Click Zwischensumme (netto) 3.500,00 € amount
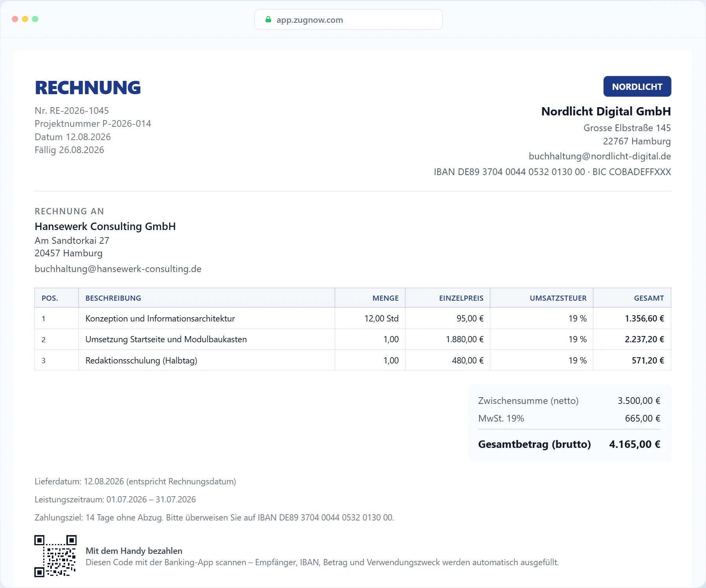The height and width of the screenshot is (588, 706). point(639,401)
